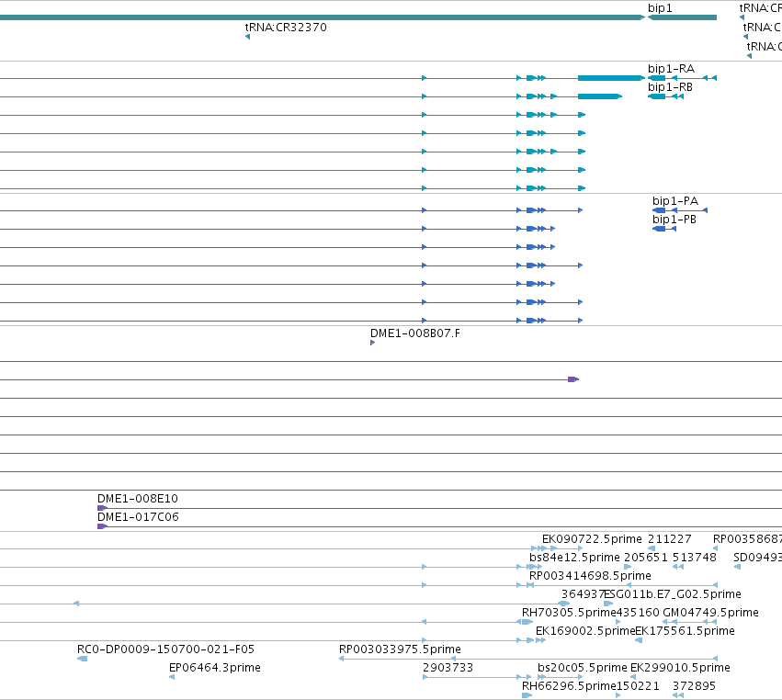This screenshot has width=782, height=700.
Task: Click the RP003033975.5prime label
Action: [x=400, y=649]
